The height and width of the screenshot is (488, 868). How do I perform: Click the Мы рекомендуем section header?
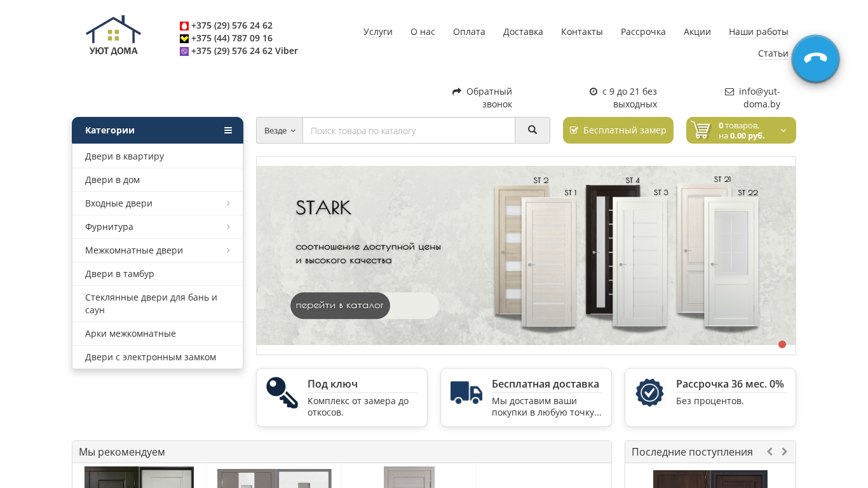342,452
